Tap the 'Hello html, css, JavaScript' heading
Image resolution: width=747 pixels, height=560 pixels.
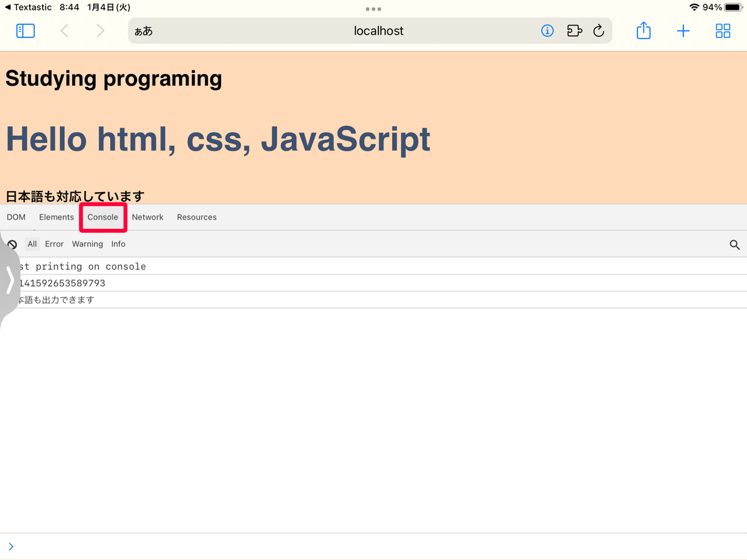218,139
